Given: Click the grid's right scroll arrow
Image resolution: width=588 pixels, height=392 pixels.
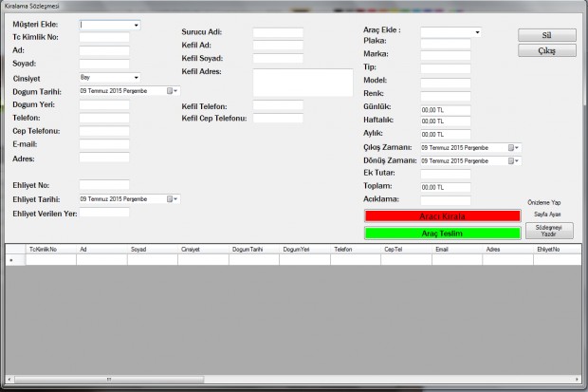Looking at the screenshot, I should coord(578,380).
